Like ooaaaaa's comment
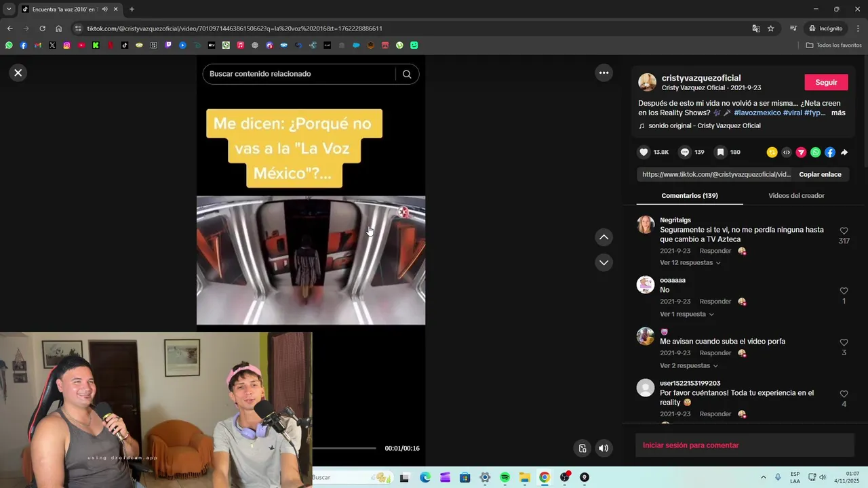 click(844, 291)
